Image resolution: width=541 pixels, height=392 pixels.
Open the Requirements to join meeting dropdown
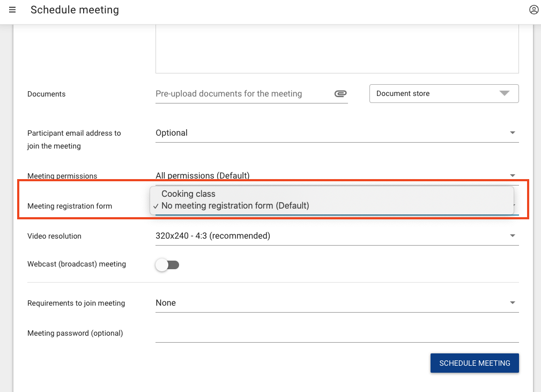[x=337, y=302]
